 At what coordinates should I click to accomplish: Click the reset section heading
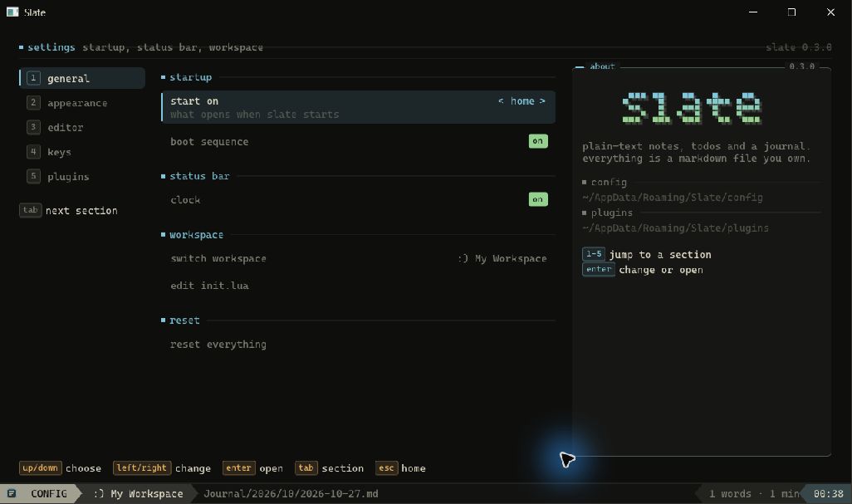(x=184, y=321)
